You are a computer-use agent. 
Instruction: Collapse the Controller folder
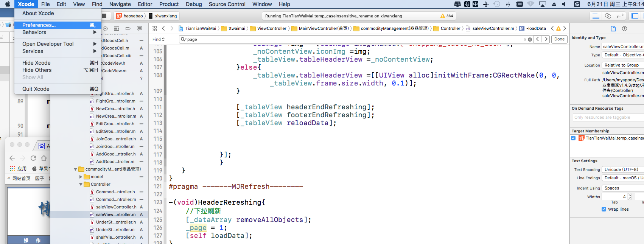81,184
